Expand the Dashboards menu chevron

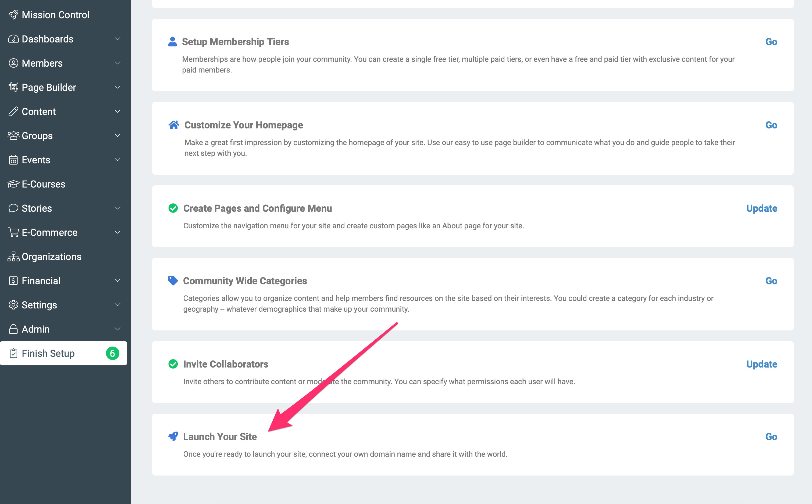117,39
